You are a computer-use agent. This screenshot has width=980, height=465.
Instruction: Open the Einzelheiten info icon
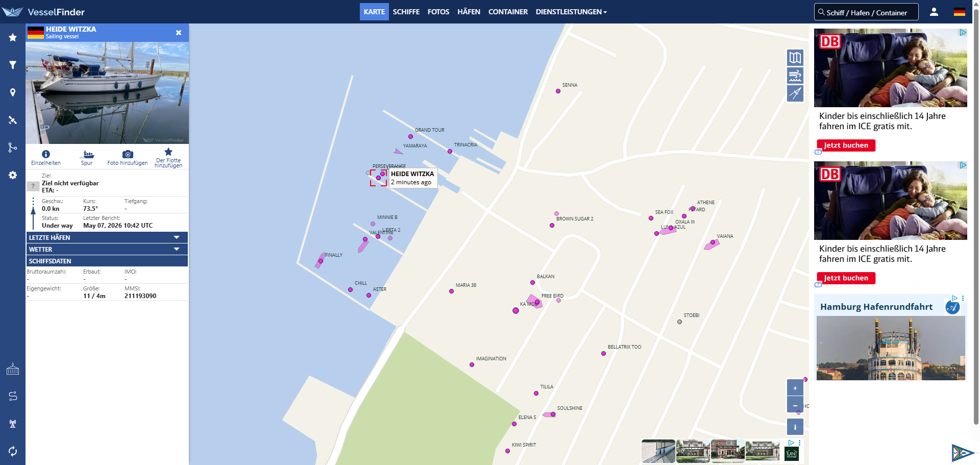point(46,154)
